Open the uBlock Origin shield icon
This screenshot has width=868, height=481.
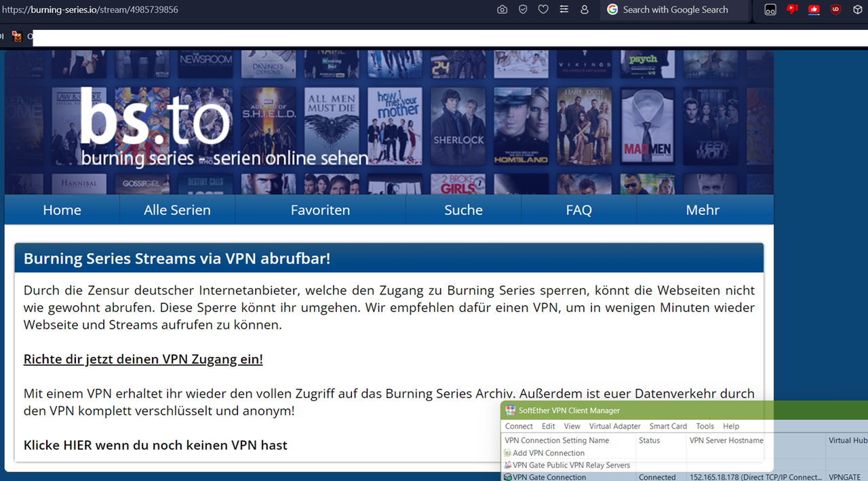[x=835, y=9]
